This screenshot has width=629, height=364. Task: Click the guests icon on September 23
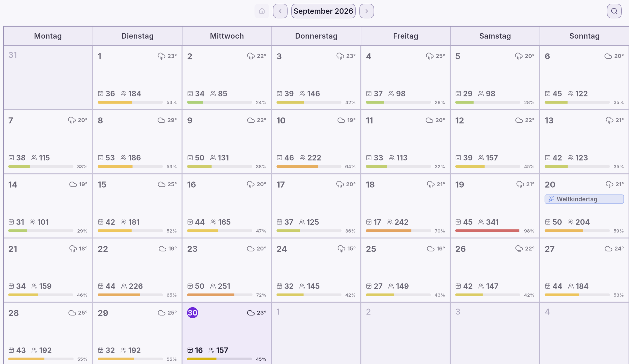click(213, 286)
